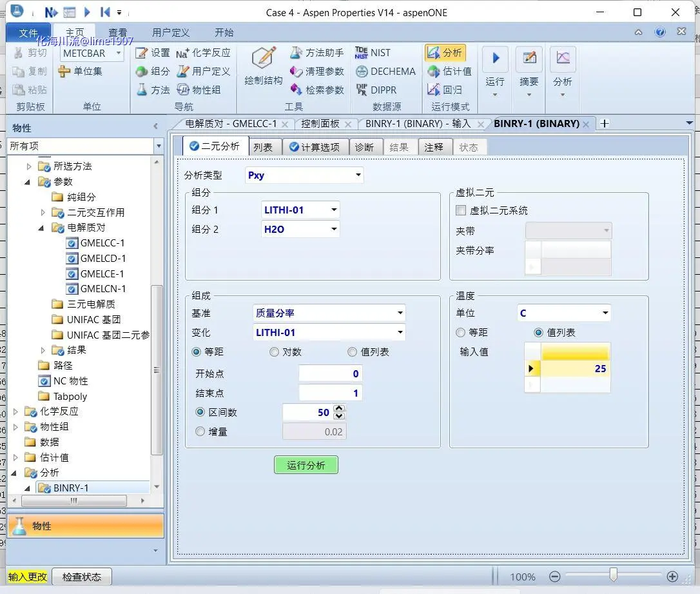The height and width of the screenshot is (594, 700).
Task: Select composition 值列表 radio button
Action: 352,352
